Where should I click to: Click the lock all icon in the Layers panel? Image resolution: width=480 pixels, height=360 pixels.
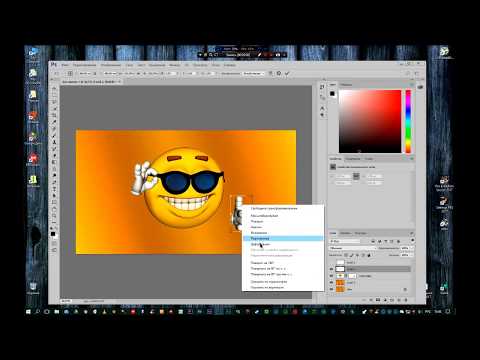coord(369,255)
